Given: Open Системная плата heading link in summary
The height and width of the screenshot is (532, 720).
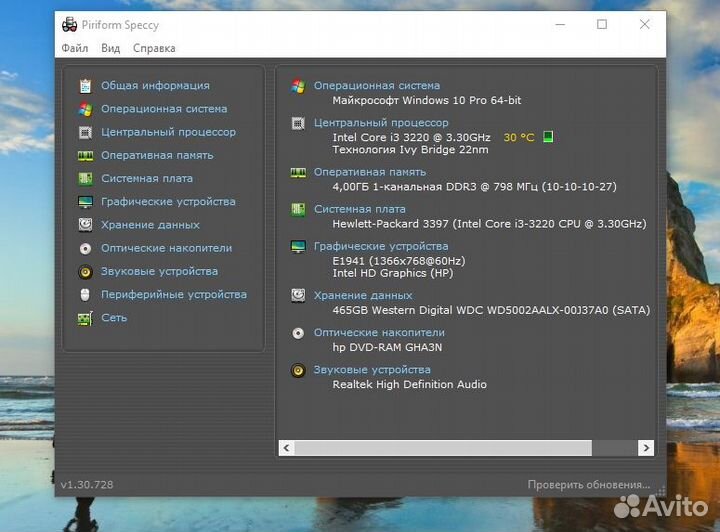Looking at the screenshot, I should (x=360, y=209).
